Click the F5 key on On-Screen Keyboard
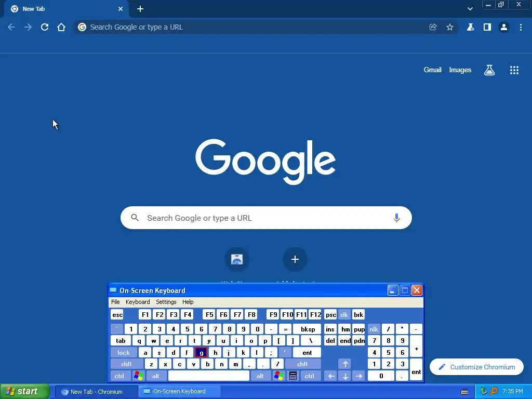This screenshot has height=399, width=532. pyautogui.click(x=209, y=315)
